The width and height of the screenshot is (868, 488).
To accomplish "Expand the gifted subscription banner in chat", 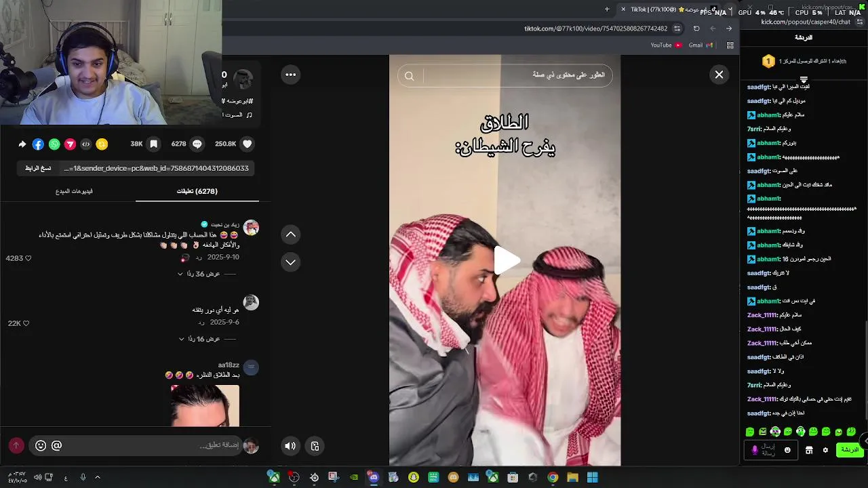I will point(804,79).
